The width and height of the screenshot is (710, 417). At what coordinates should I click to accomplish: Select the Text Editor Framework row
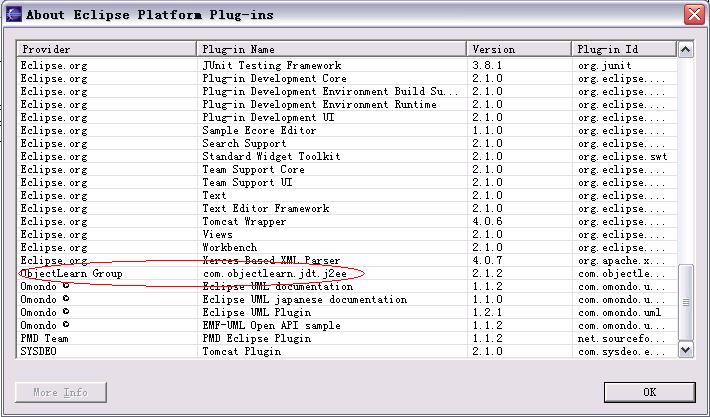click(x=347, y=208)
